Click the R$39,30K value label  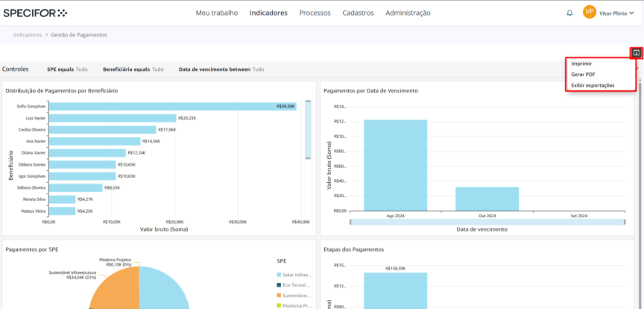[x=286, y=107]
